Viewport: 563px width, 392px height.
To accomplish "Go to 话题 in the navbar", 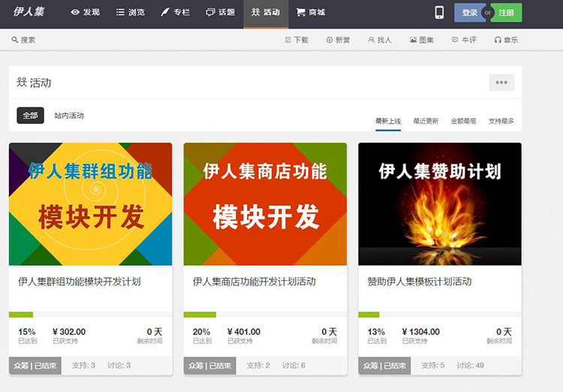I will click(221, 13).
